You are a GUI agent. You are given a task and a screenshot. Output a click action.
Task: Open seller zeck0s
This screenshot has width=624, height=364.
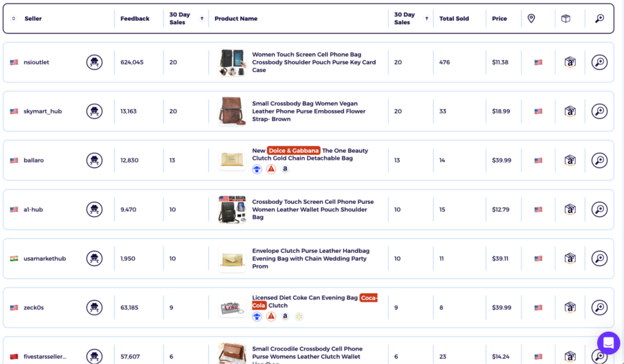[x=34, y=307]
